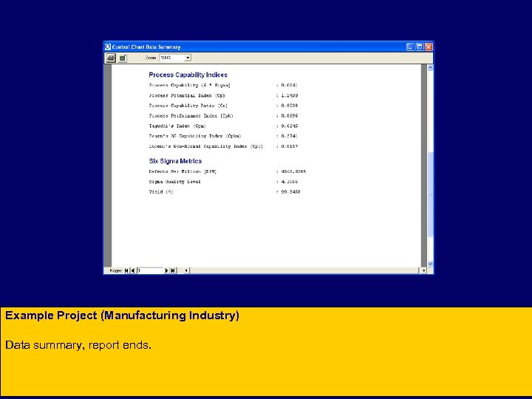
Task: Click the Six Sigma Metrics heading
Action: 175,161
